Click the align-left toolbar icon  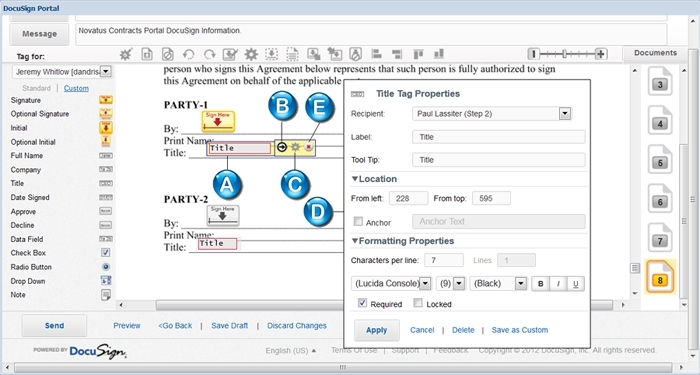pos(376,54)
